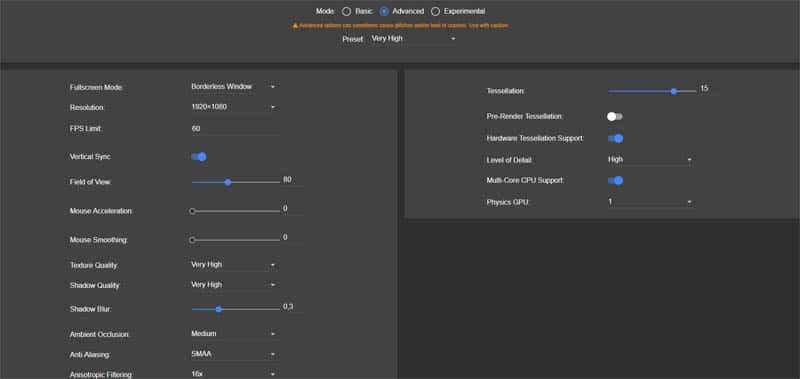Click the Mouse Smoothing value 0
800x379 pixels.
click(x=285, y=237)
